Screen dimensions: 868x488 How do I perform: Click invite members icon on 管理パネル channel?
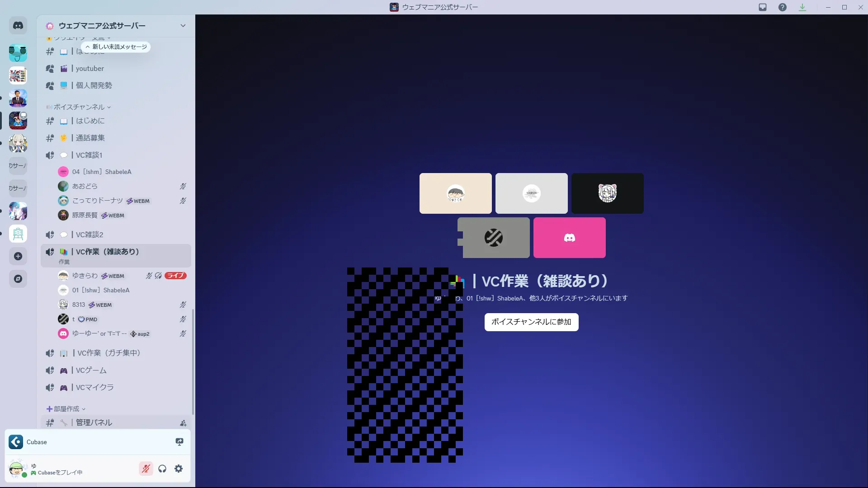183,423
